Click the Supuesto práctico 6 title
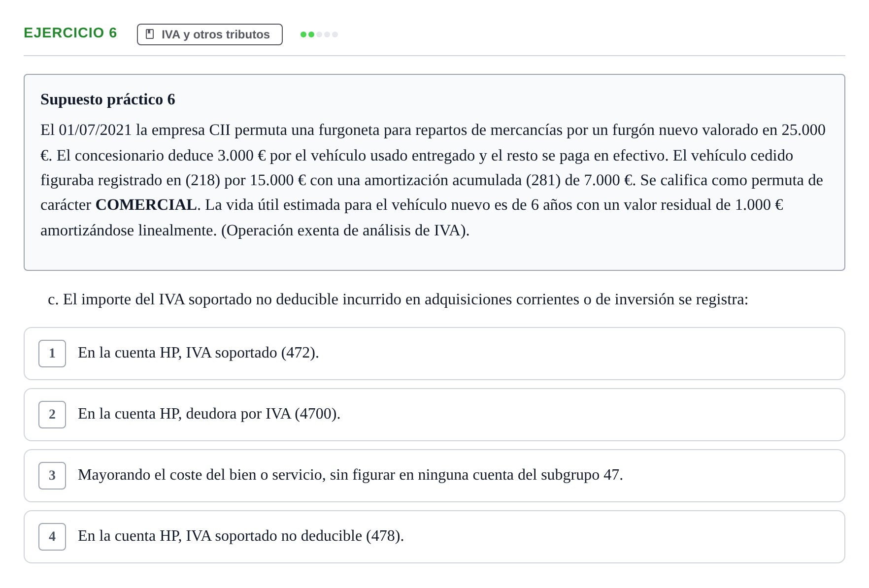The image size is (869, 588). click(x=107, y=99)
